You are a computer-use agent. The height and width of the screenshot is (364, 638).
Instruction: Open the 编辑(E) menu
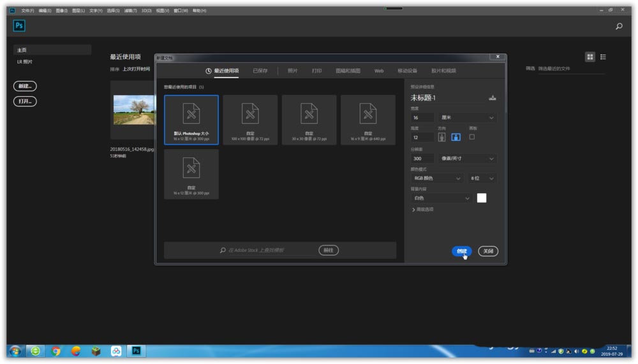point(45,11)
